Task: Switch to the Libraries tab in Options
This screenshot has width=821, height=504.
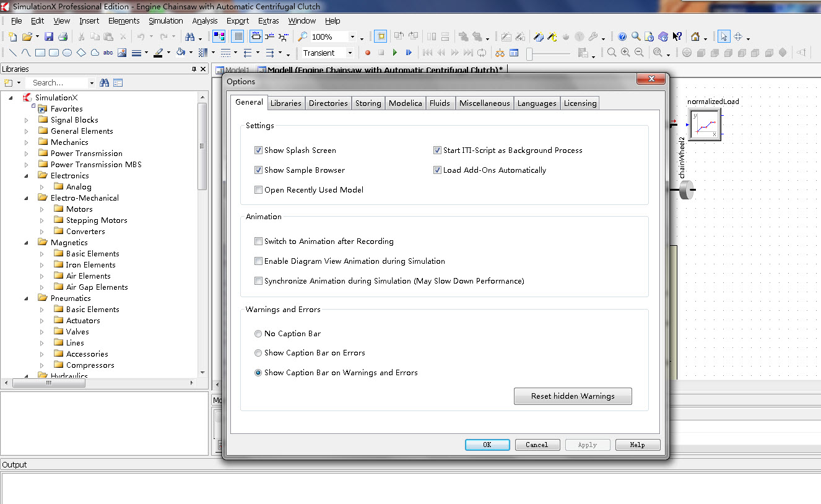Action: point(286,103)
